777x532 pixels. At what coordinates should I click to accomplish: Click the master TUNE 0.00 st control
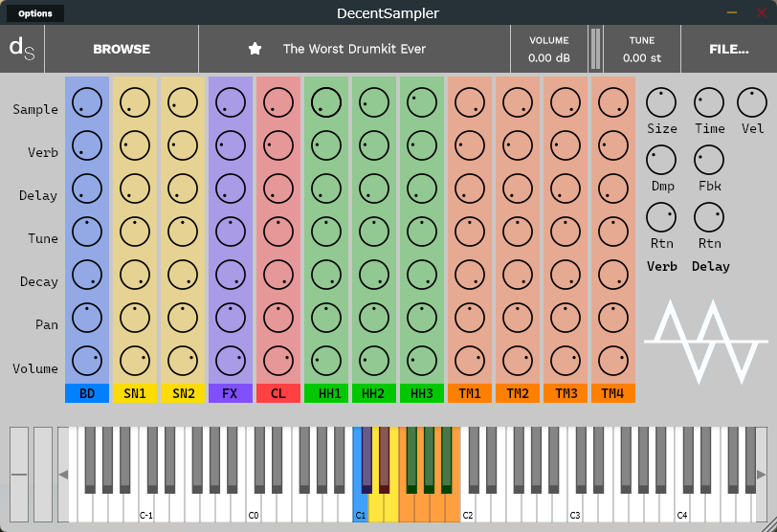click(x=642, y=49)
